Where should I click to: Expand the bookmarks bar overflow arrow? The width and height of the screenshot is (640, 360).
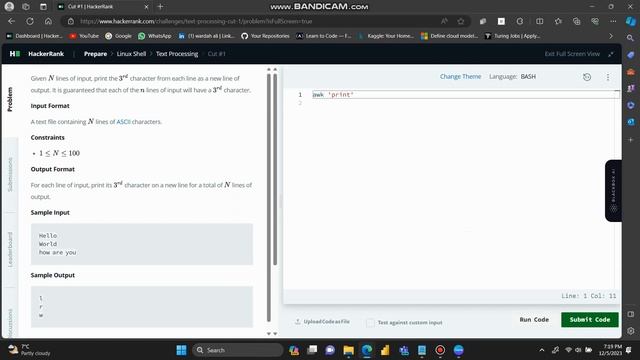(611, 36)
